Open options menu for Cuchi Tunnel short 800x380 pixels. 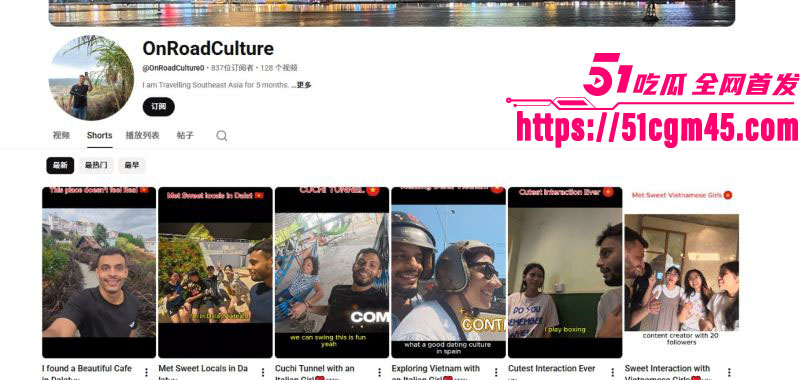point(380,372)
